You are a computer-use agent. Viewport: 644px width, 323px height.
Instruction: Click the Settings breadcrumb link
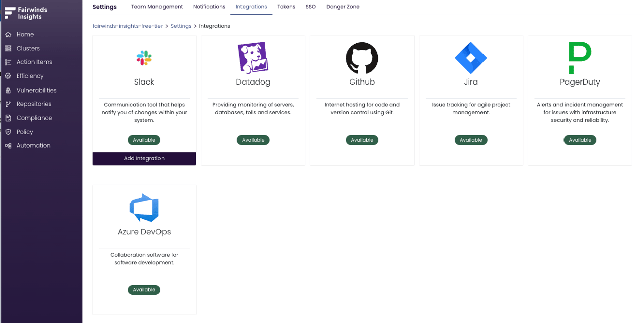click(x=181, y=26)
